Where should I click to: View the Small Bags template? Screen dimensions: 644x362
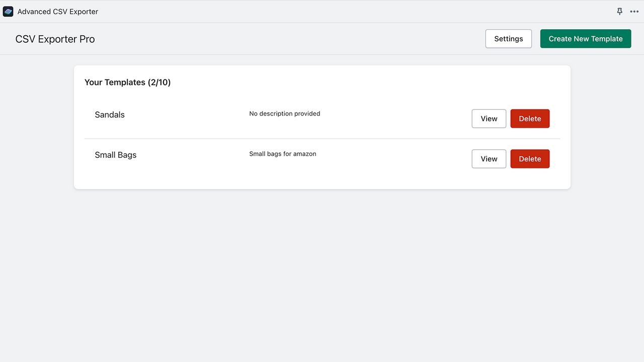coord(489,159)
